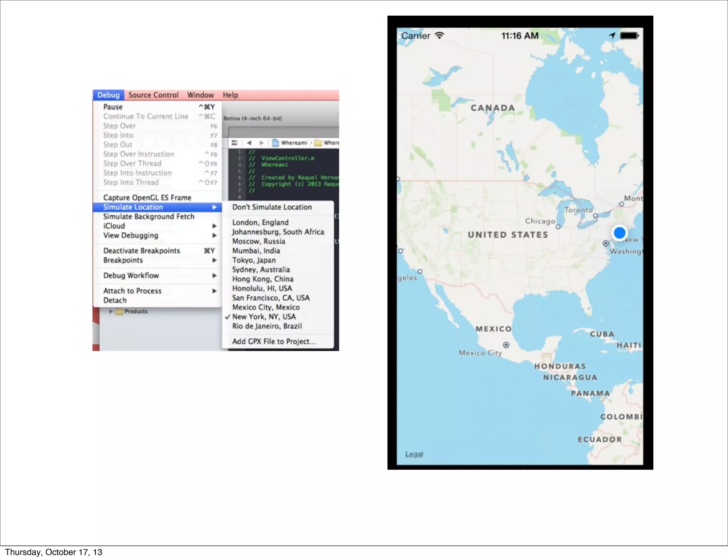
Task: Open the Window menu
Action: tap(200, 95)
